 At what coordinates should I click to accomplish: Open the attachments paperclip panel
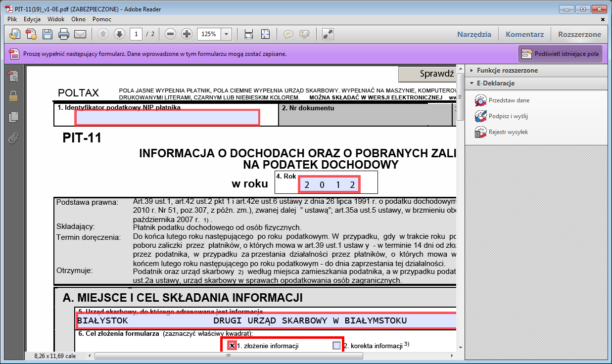(x=13, y=138)
